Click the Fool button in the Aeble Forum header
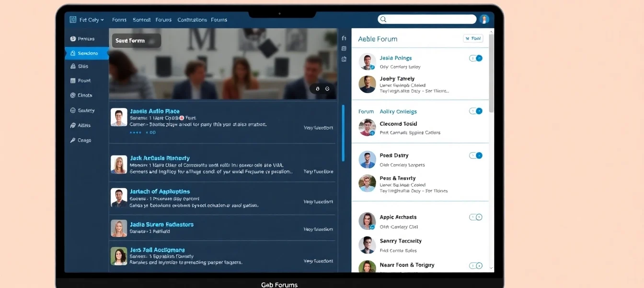The height and width of the screenshot is (288, 644). 473,38
